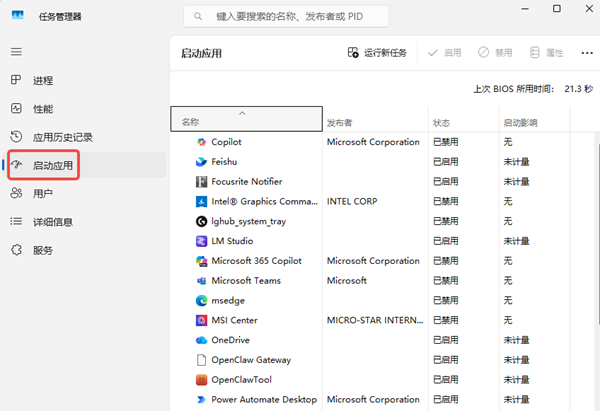Open the 详细信息 (Details) page
Image resolution: width=600 pixels, height=411 pixels.
pos(84,222)
